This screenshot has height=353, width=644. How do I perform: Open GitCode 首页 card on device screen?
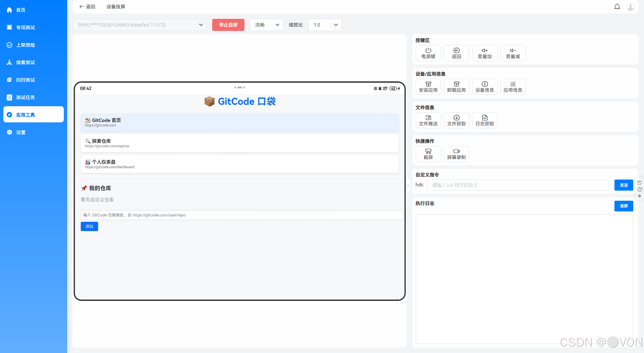point(240,122)
